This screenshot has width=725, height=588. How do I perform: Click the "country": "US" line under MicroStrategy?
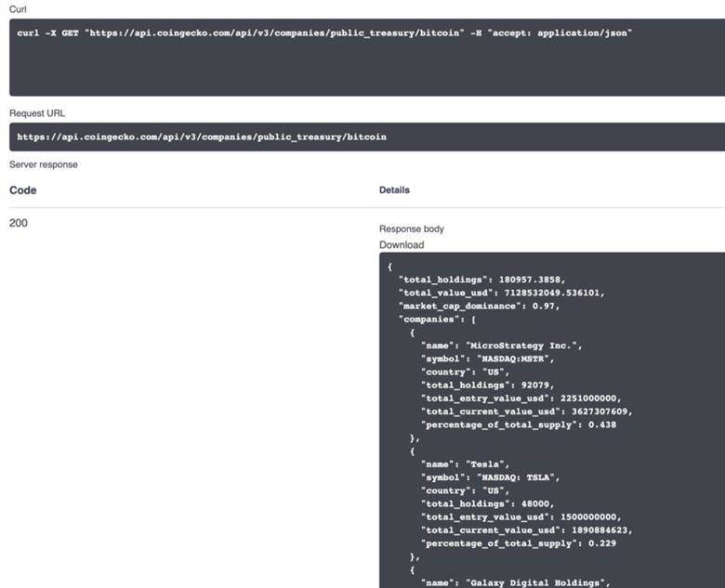(465, 372)
